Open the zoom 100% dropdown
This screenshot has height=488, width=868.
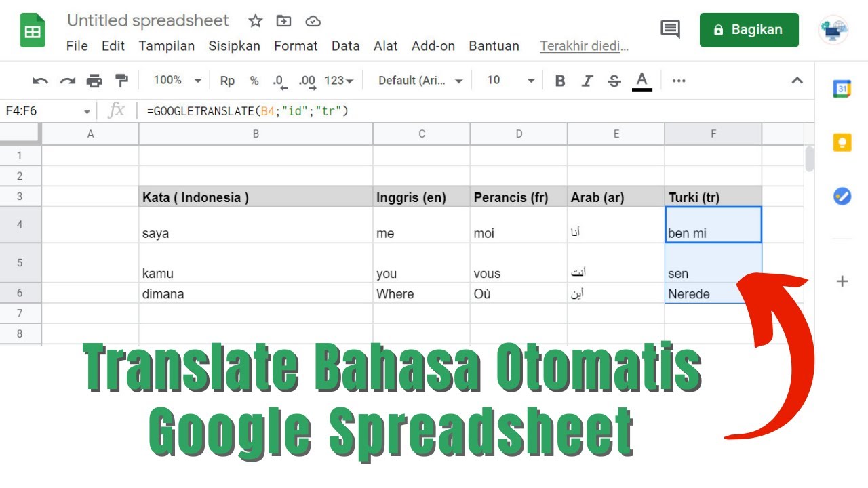pos(177,81)
